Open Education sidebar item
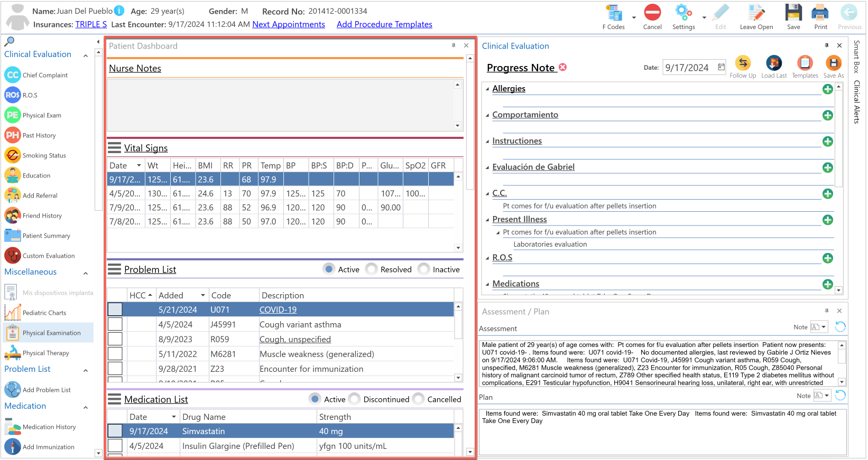Image resolution: width=868 pixels, height=460 pixels. (x=28, y=175)
